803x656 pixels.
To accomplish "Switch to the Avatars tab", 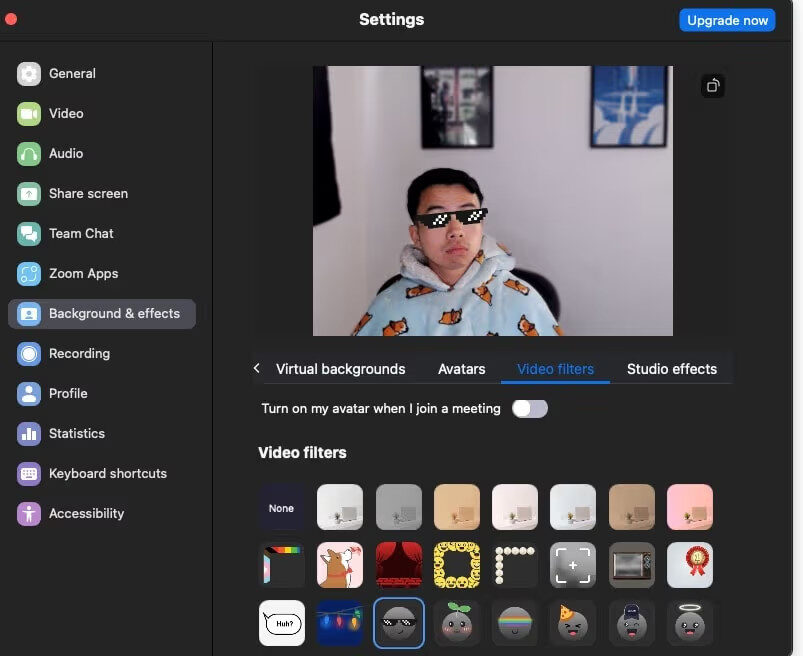I will click(461, 369).
